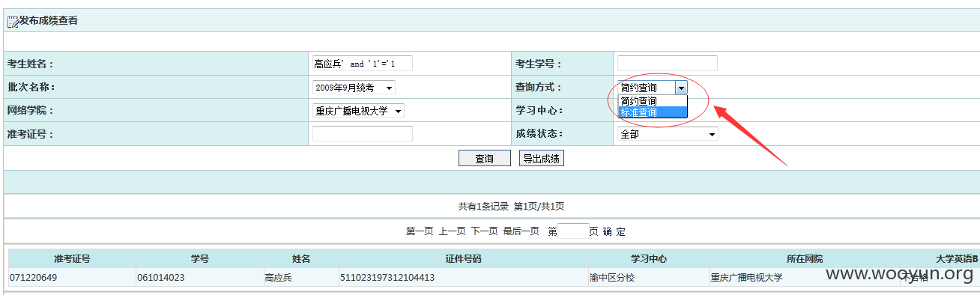This screenshot has height=295, width=980.
Task: Click the 学号 column header
Action: pos(200,259)
